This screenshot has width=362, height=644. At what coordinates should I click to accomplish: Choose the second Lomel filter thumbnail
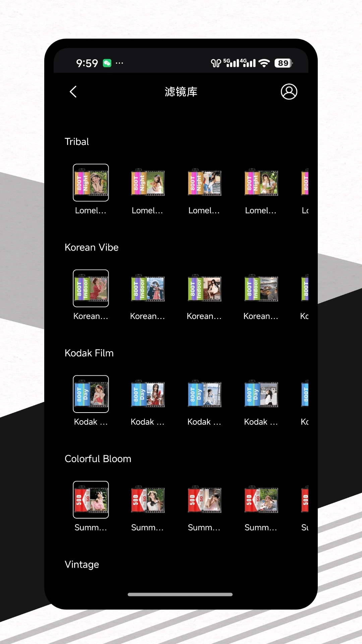click(x=147, y=183)
